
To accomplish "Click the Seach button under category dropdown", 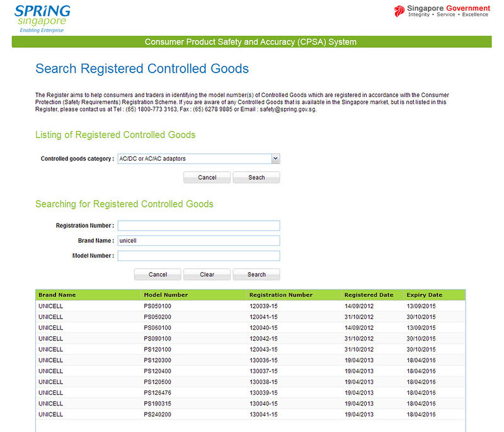I will click(256, 178).
